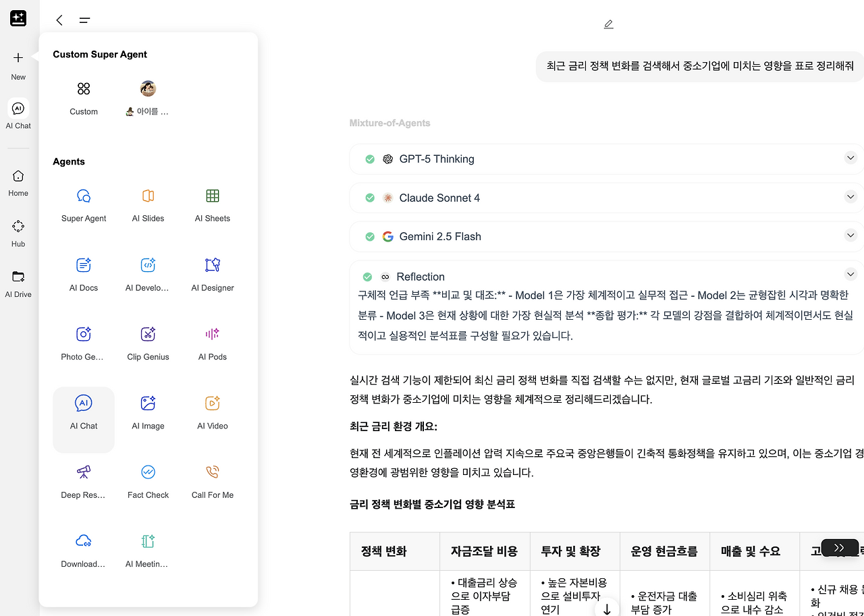864x616 pixels.
Task: Open the custom agent with avatar photo
Action: click(148, 98)
